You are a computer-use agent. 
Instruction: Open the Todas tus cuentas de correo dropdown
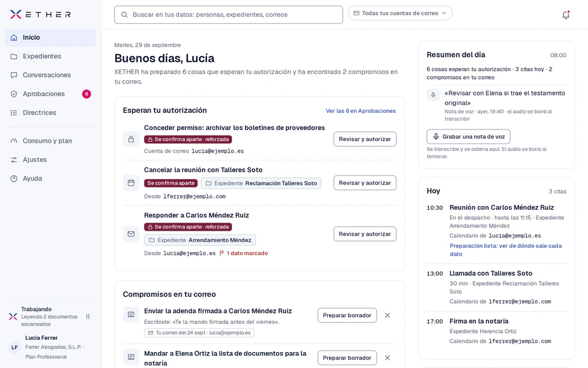click(400, 13)
